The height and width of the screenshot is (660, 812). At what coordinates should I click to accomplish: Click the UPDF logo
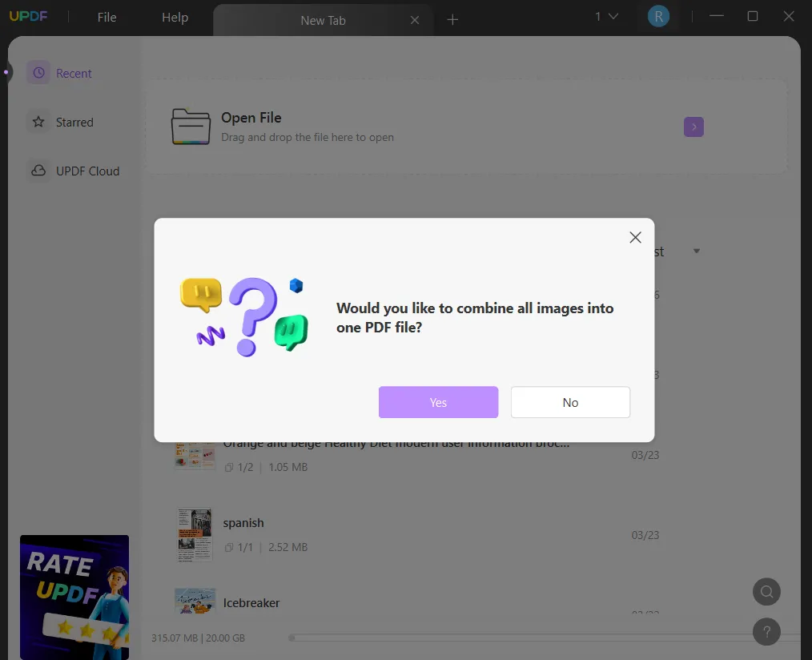click(x=29, y=16)
